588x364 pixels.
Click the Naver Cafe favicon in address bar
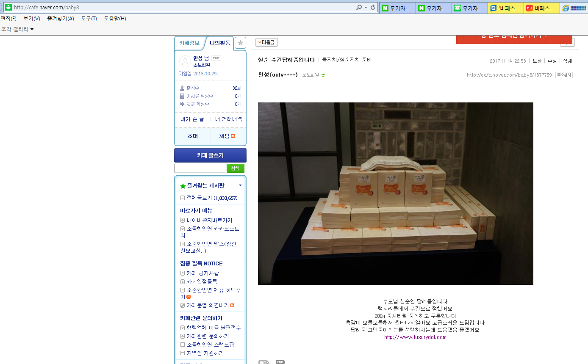click(x=8, y=8)
